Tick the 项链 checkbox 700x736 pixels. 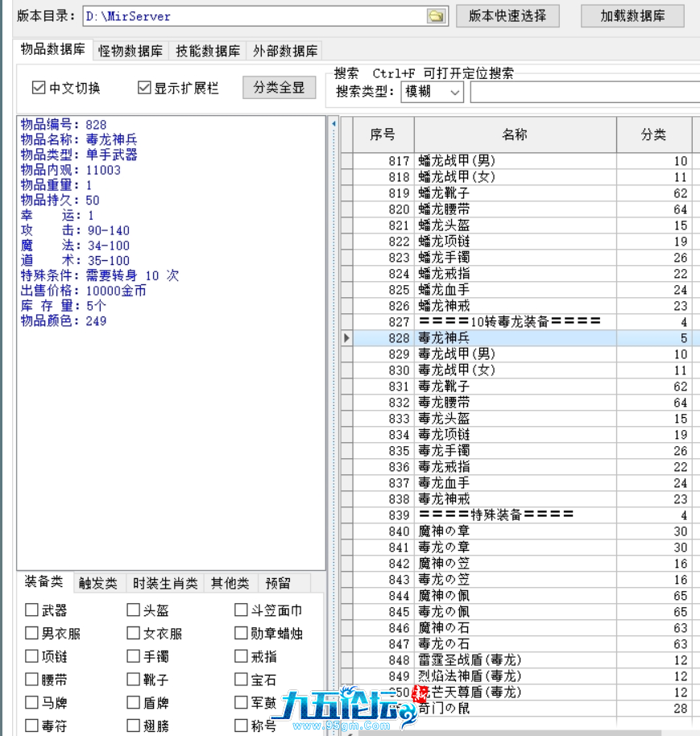pos(31,655)
